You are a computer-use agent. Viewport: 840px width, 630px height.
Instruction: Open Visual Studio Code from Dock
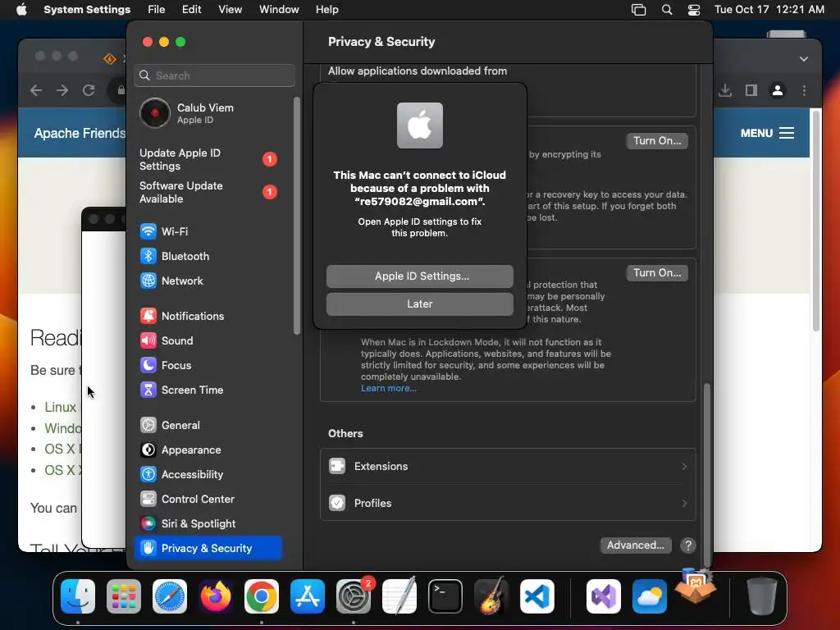pos(536,596)
